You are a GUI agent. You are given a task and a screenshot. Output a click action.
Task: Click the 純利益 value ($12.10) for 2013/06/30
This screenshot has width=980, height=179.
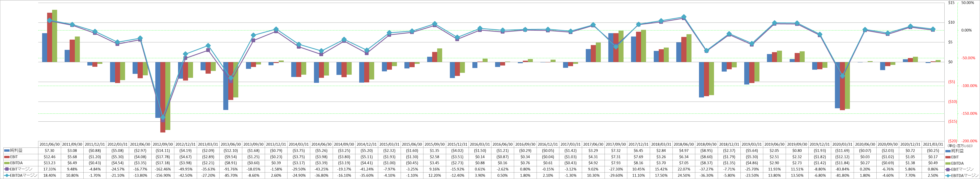click(231, 151)
